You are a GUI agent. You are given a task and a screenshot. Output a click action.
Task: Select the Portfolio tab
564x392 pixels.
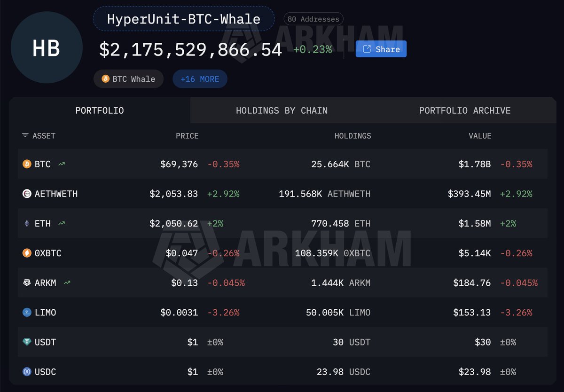coord(100,110)
